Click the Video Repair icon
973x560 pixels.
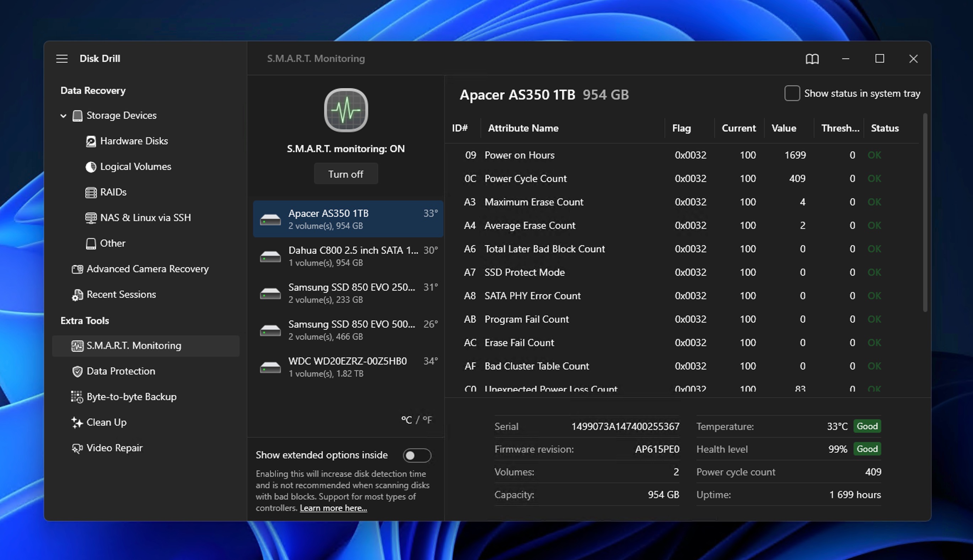pyautogui.click(x=77, y=448)
